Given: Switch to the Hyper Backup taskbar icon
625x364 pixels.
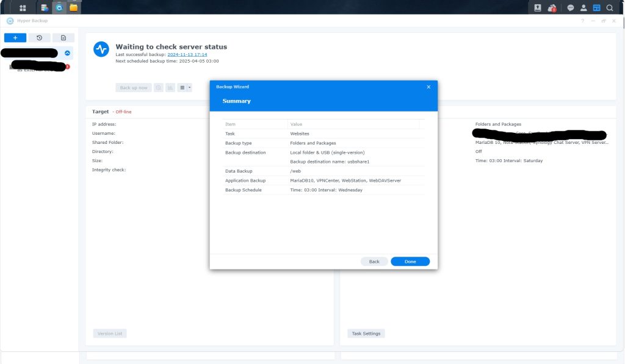Looking at the screenshot, I should pos(59,7).
